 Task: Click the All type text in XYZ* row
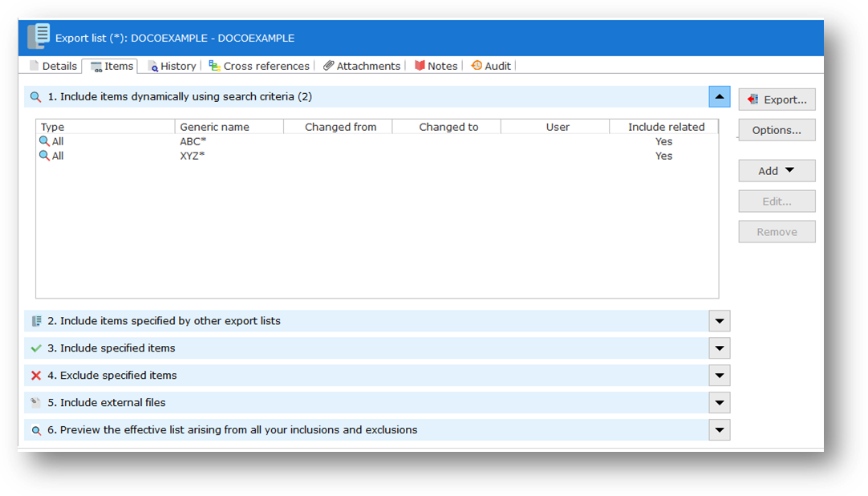[58, 156]
